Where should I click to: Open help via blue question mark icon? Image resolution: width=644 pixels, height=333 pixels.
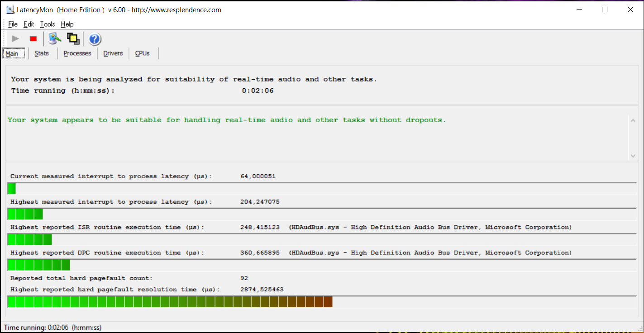(x=95, y=39)
